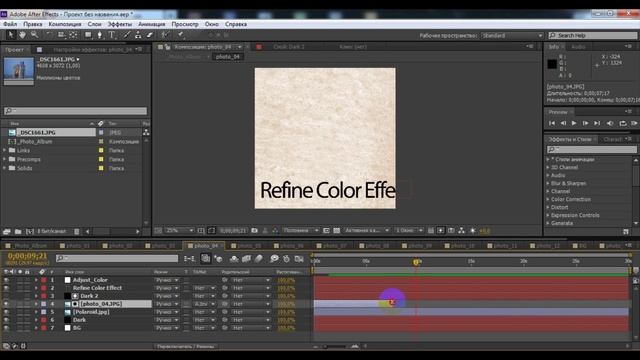Viewport: 640px width, 360px height.
Task: Select the Pen tool
Action: [100, 35]
